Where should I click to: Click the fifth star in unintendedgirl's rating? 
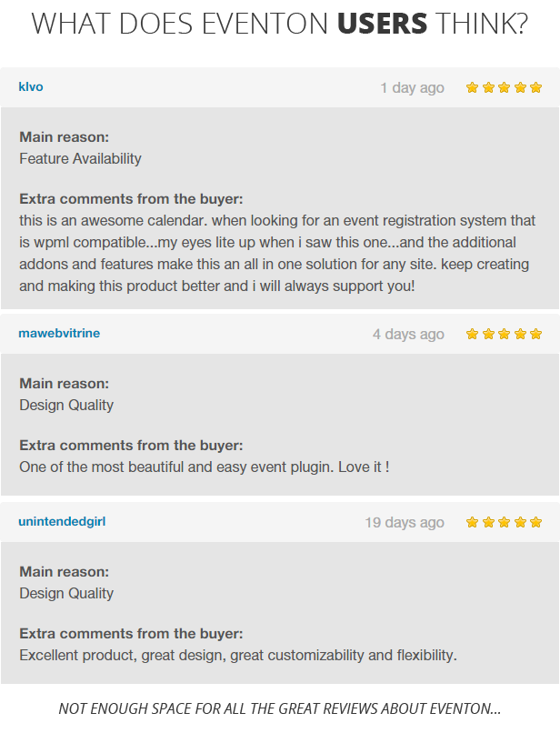tap(535, 522)
